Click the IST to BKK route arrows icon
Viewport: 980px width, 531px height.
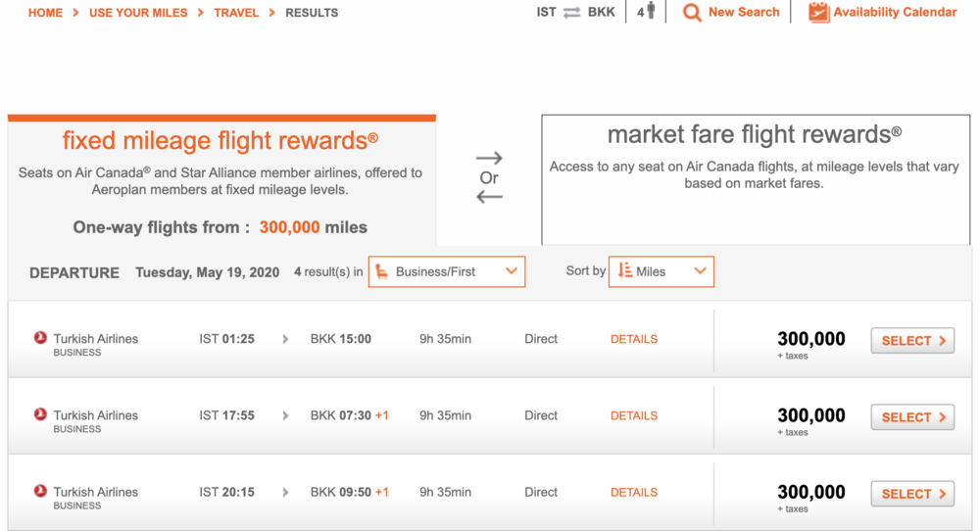click(x=571, y=13)
